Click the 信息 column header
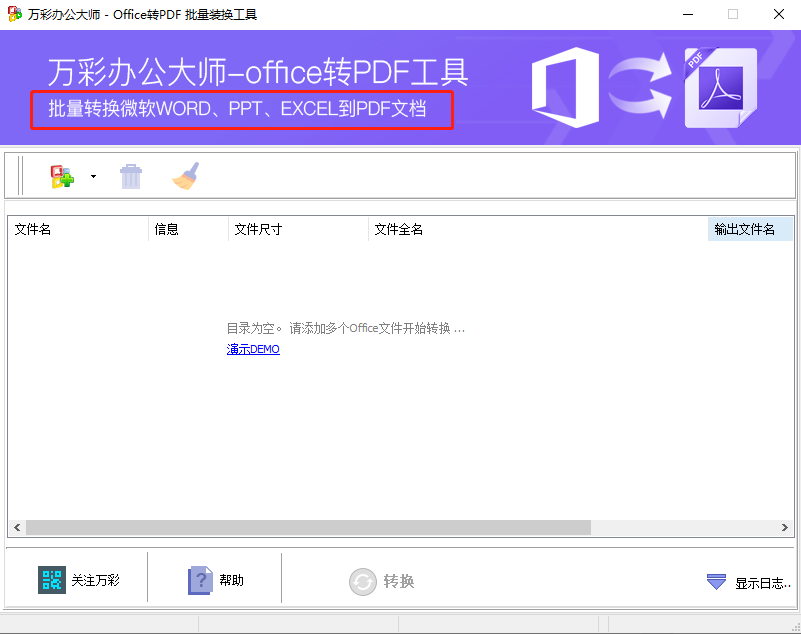This screenshot has width=801, height=634. click(x=189, y=229)
